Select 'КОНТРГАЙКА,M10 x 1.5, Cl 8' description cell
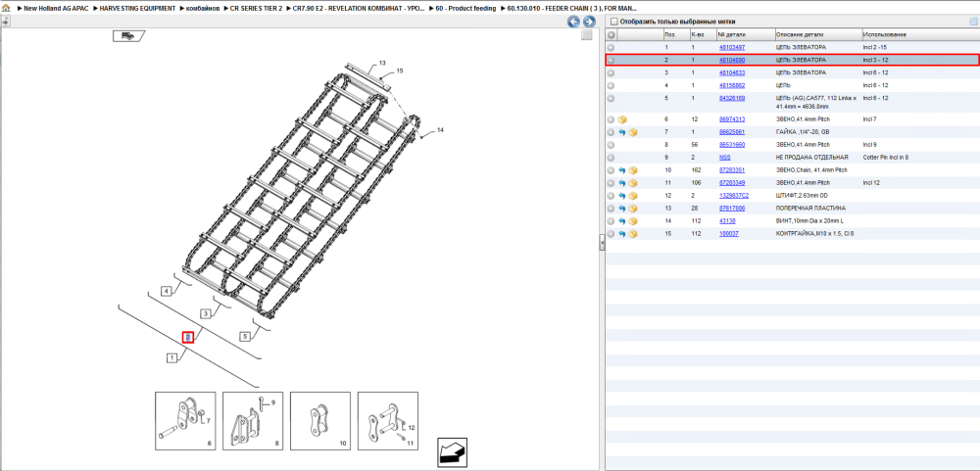The image size is (980, 471). (x=817, y=234)
